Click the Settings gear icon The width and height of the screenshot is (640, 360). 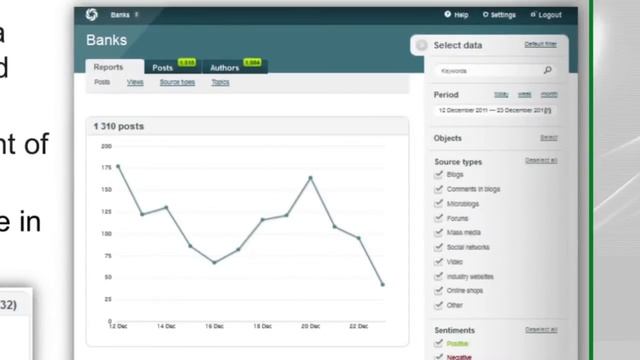point(485,14)
